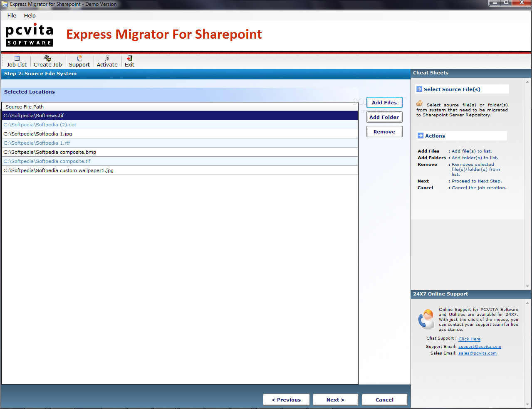Select row Softpedia composite.bmp
The width and height of the screenshot is (532, 409).
(180, 152)
